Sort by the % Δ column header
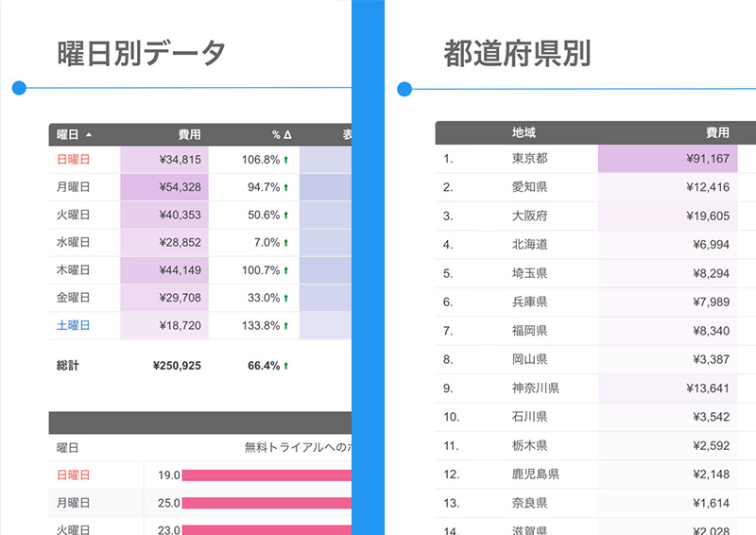The height and width of the screenshot is (535, 756). (282, 135)
